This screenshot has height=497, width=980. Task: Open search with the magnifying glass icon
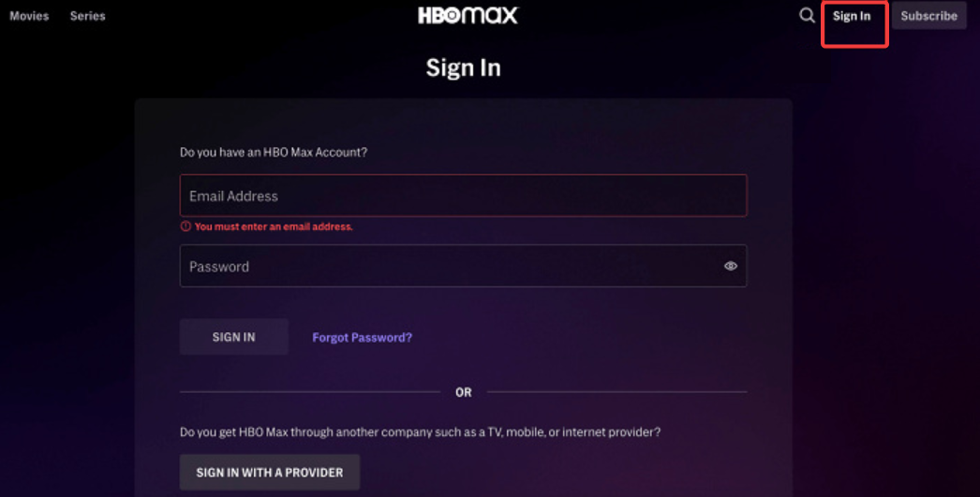tap(807, 16)
